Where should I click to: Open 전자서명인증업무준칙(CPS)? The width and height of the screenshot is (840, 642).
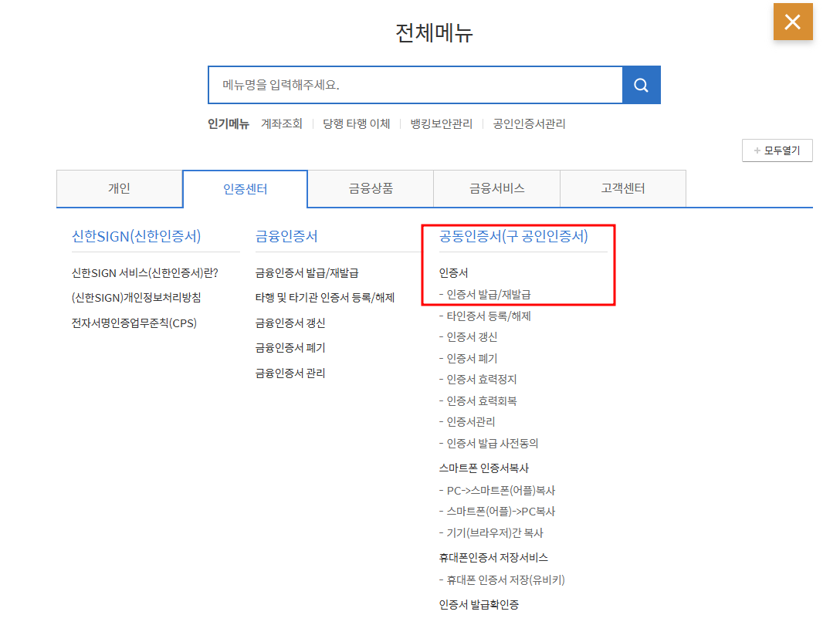134,323
